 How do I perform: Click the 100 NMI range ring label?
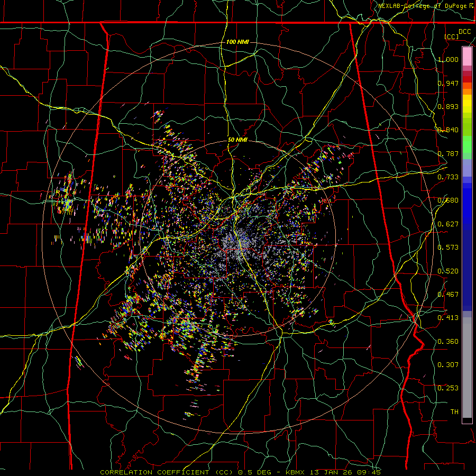(237, 42)
